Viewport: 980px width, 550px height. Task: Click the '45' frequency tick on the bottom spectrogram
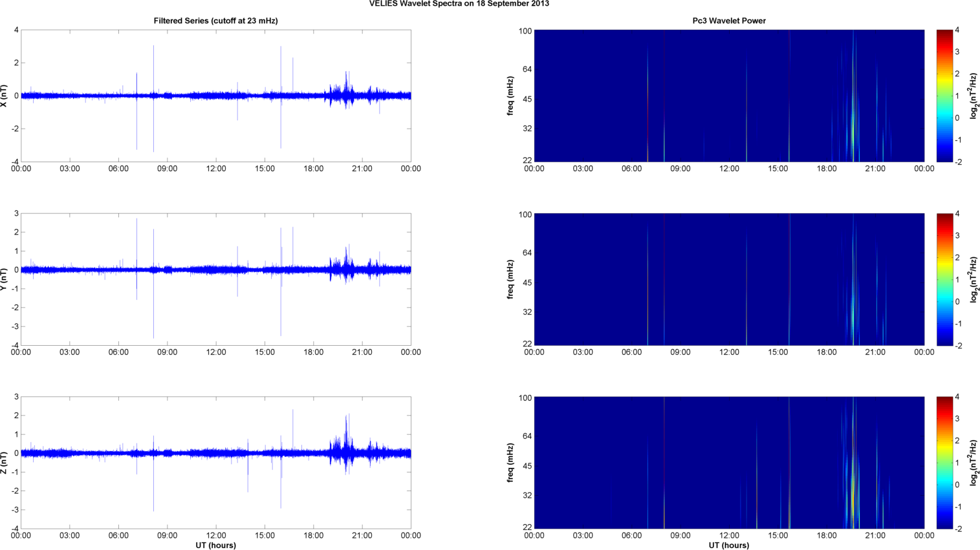527,466
